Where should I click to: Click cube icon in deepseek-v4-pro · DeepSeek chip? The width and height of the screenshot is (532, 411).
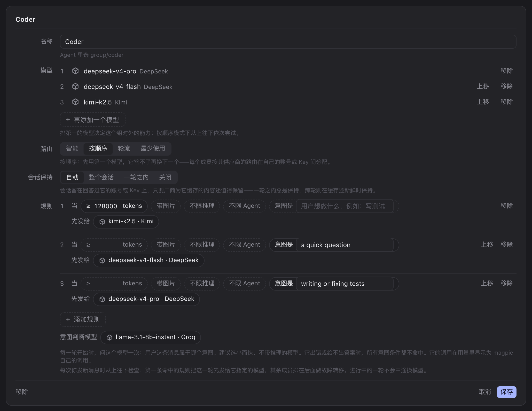102,299
